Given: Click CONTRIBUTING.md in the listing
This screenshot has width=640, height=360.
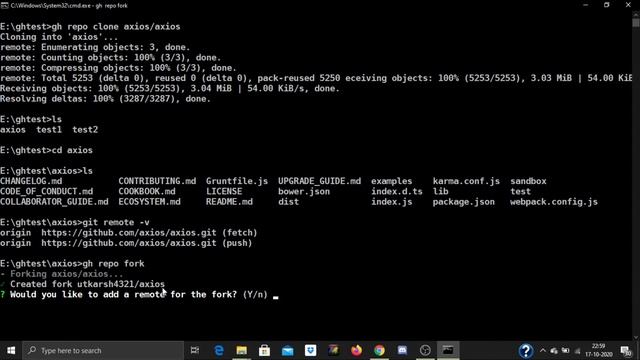Looking at the screenshot, I should coord(157,181).
